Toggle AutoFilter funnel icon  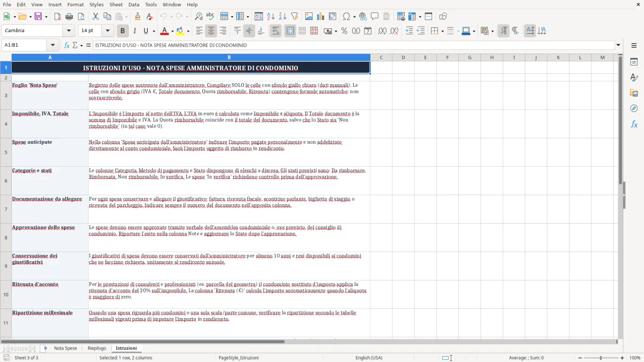tap(294, 17)
